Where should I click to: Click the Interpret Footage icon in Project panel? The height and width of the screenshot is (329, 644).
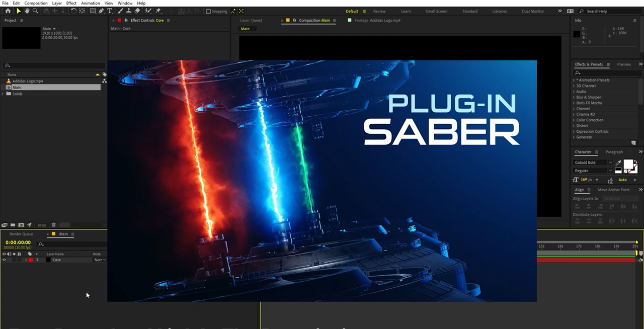pos(5,225)
